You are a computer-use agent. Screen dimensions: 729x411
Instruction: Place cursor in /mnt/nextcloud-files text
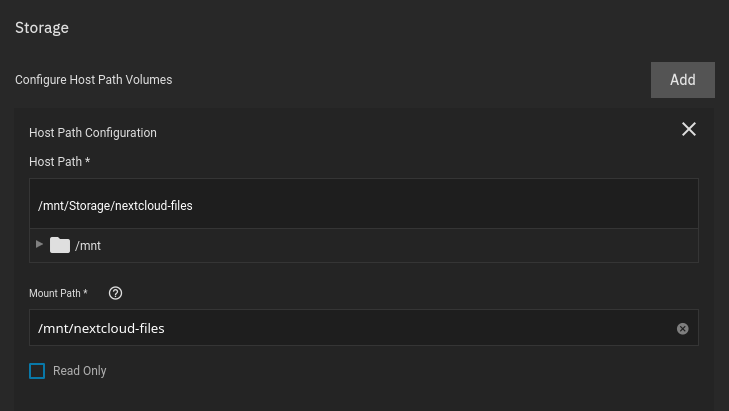tap(101, 328)
